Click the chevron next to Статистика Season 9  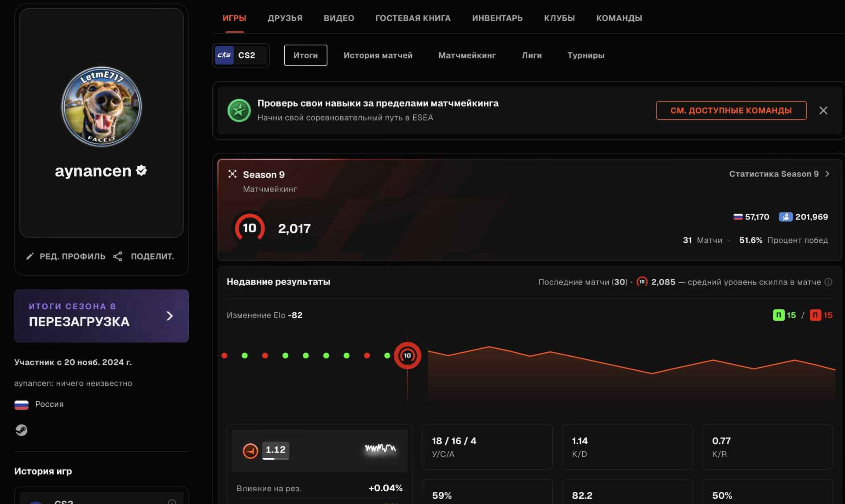click(827, 174)
